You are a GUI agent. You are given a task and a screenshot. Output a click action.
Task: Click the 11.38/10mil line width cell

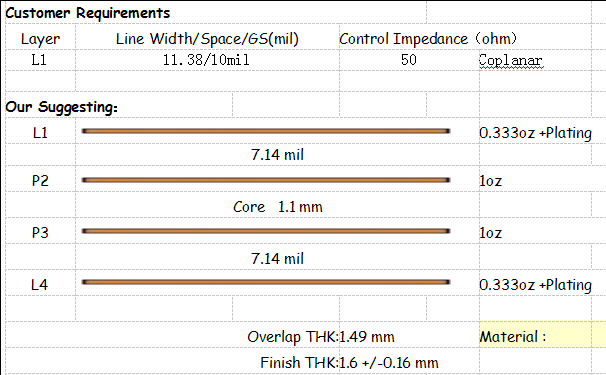tap(208, 60)
